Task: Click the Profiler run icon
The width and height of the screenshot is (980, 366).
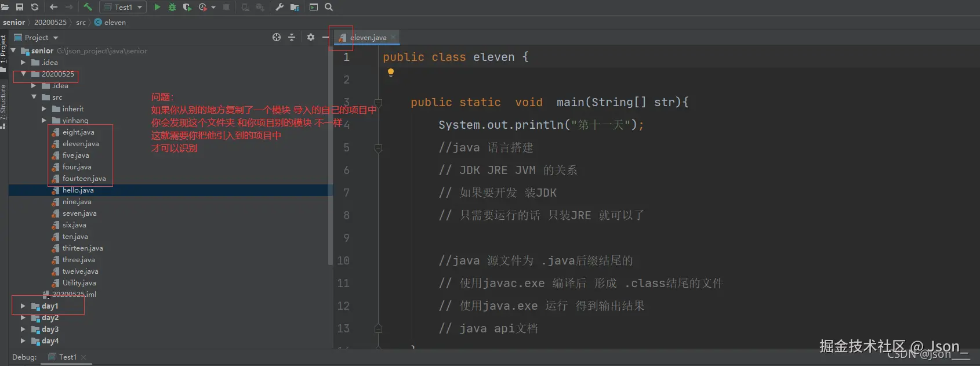Action: click(x=203, y=7)
